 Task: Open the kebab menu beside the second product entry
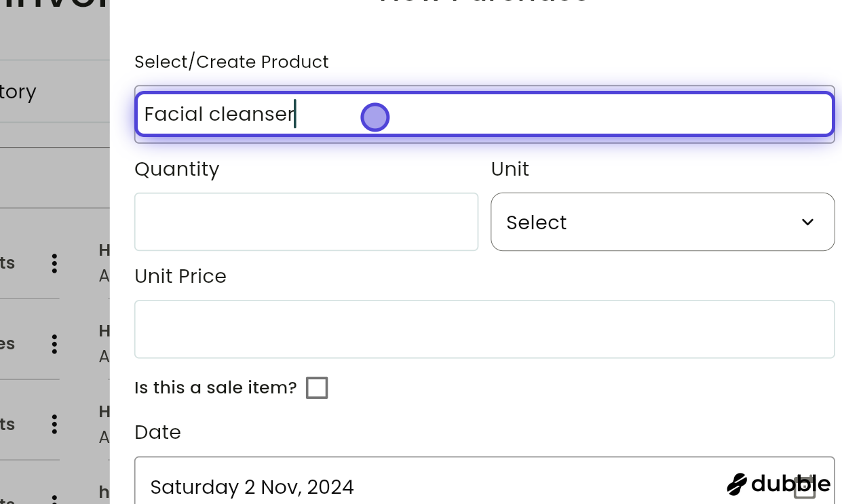tap(54, 344)
